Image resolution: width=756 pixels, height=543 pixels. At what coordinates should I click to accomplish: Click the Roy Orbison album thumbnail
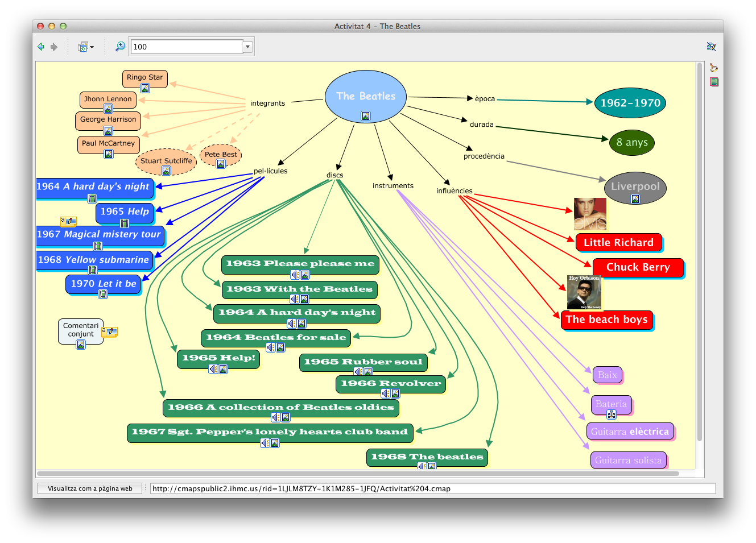pos(584,292)
